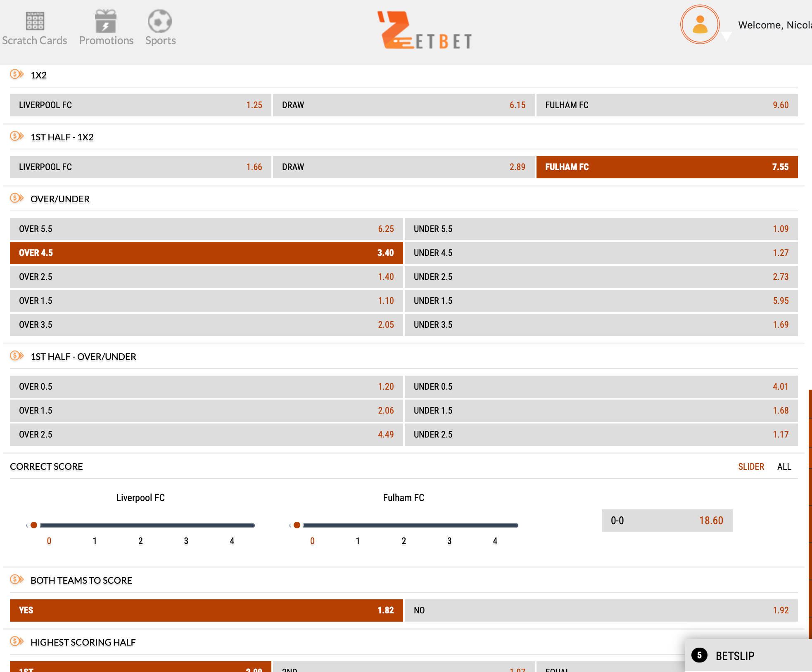Expand the account dropdown arrow
This screenshot has width=812, height=672.
(x=727, y=37)
